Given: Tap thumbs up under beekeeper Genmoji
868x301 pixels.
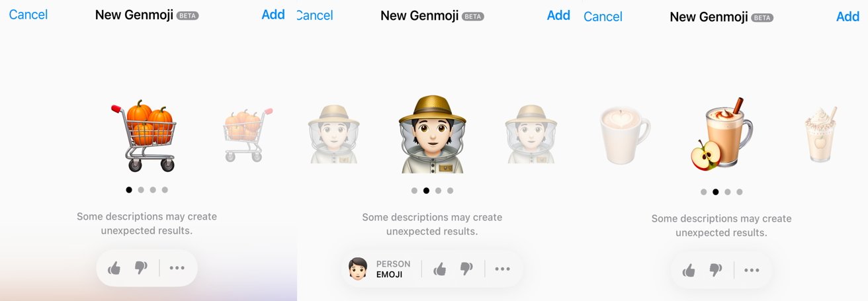Looking at the screenshot, I should (x=440, y=269).
